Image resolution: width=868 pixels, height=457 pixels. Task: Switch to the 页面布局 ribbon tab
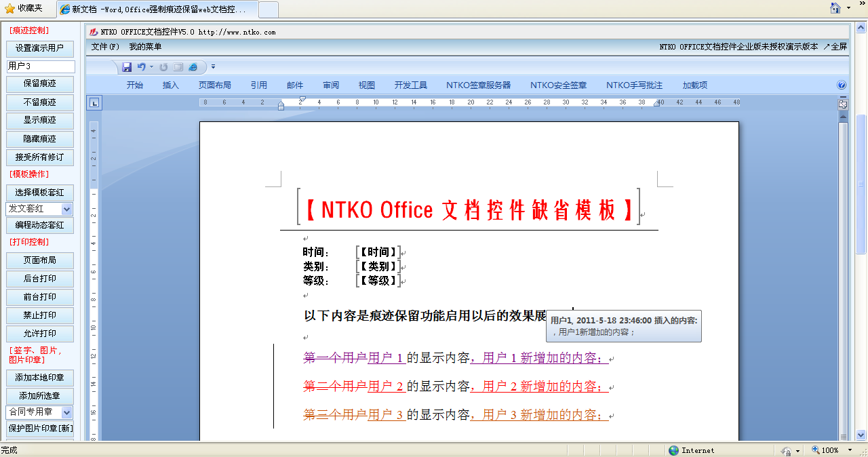215,85
